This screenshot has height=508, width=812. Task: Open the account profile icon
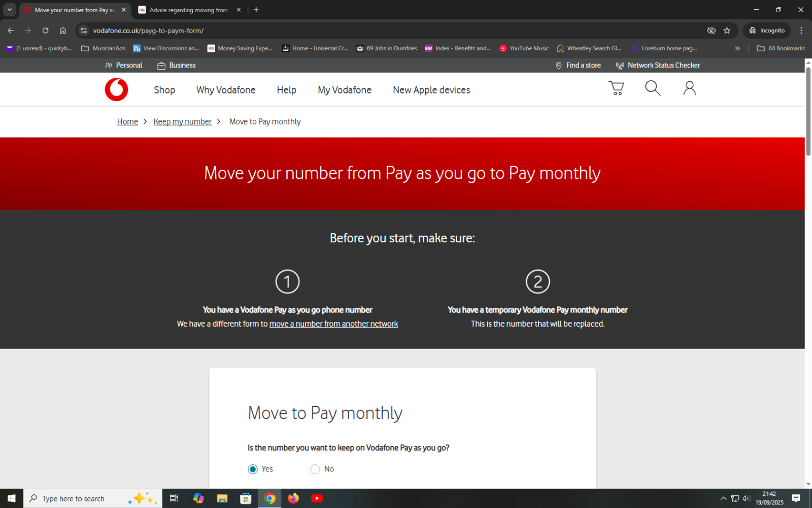pos(689,88)
